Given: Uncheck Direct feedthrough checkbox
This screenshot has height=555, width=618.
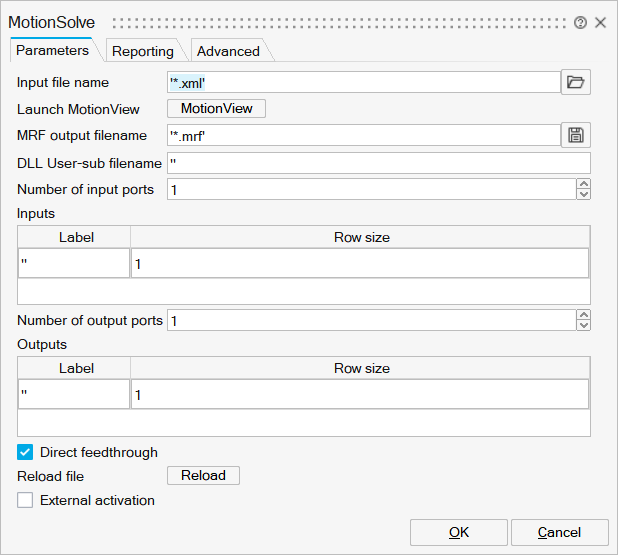Looking at the screenshot, I should (x=26, y=452).
